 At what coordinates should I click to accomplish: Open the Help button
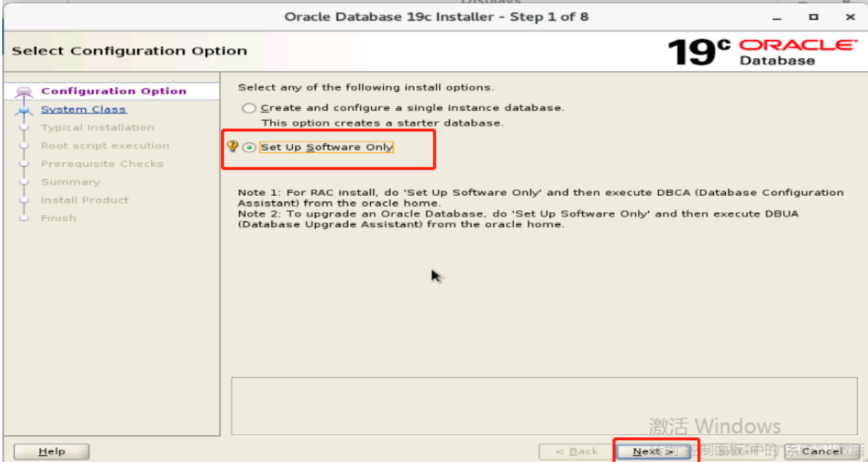[x=52, y=451]
